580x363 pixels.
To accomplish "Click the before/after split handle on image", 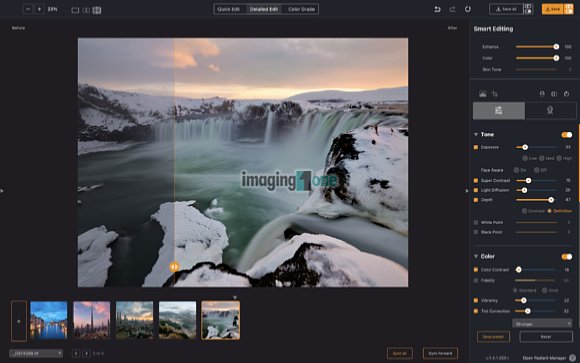I will pyautogui.click(x=174, y=266).
